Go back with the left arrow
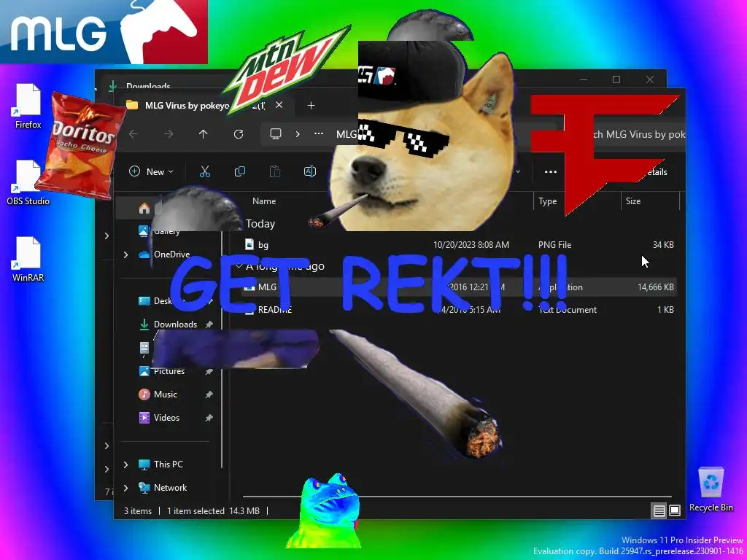The width and height of the screenshot is (747, 560). pyautogui.click(x=134, y=134)
